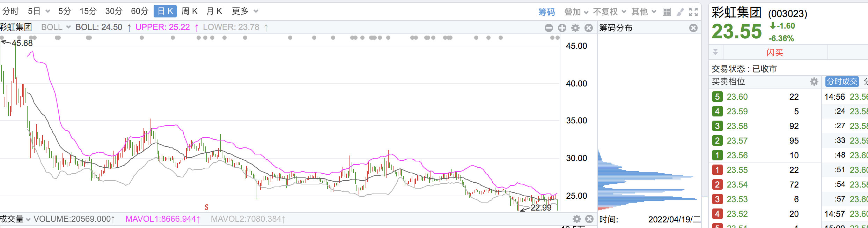Screen dimensions: 868x228
Task: Click the BOLL: 24.50 indicator value
Action: (99, 27)
